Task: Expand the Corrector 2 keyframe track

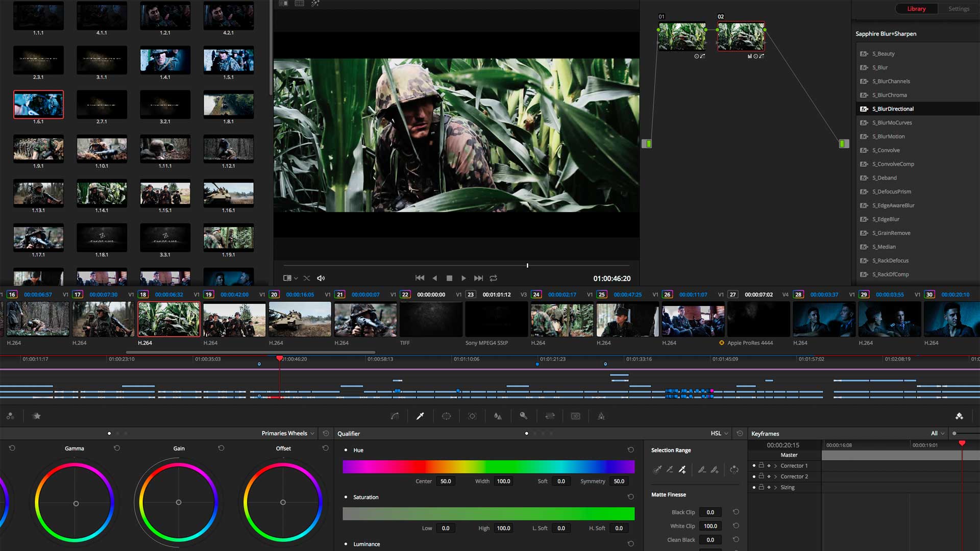Action: click(775, 477)
